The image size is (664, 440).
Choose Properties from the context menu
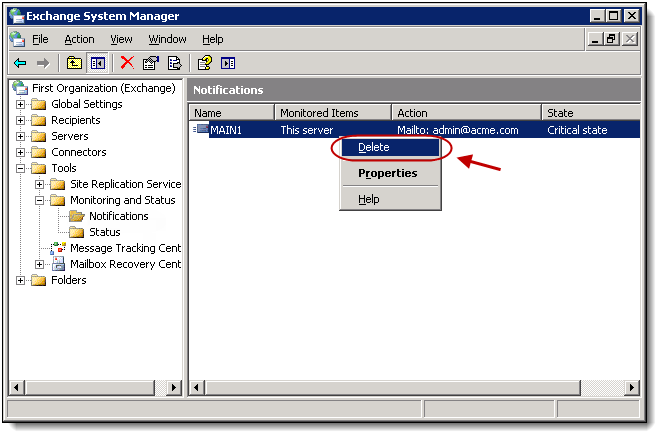[390, 173]
